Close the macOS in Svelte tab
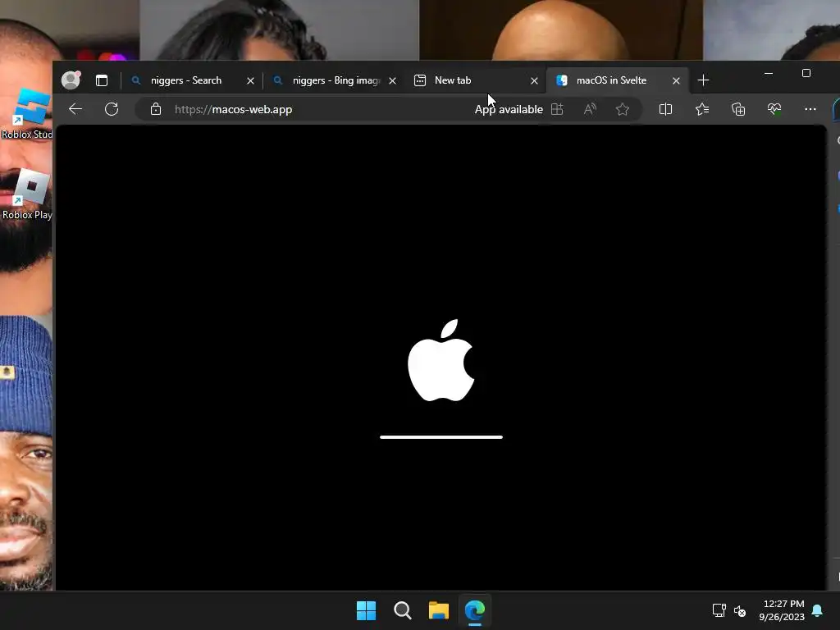Image resolution: width=840 pixels, height=630 pixels. [x=676, y=81]
